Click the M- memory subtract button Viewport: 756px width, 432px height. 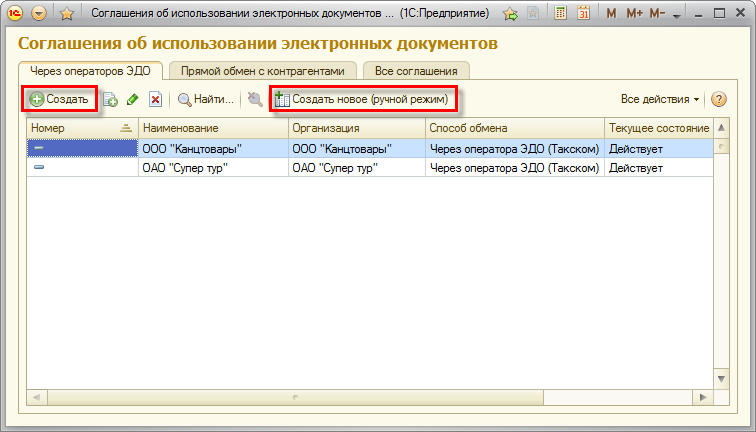pos(657,14)
